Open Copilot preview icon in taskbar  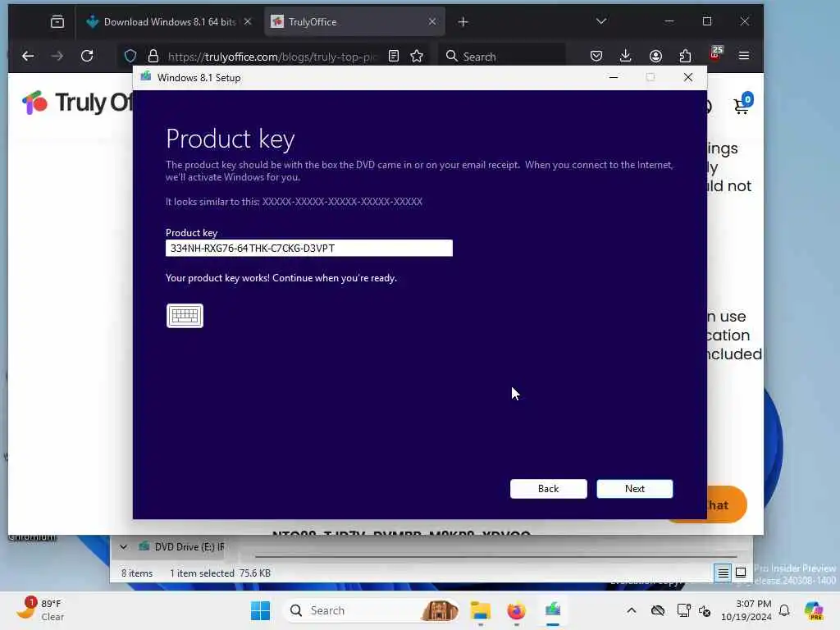pos(814,610)
